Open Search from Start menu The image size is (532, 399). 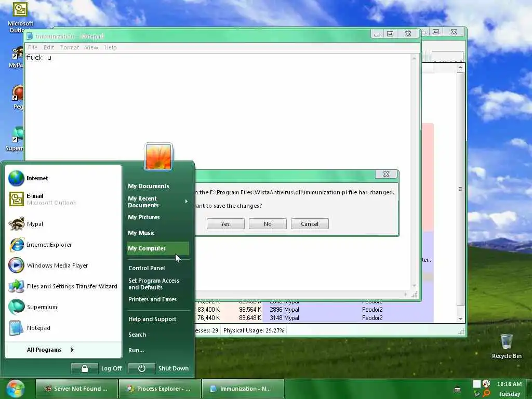tap(137, 335)
